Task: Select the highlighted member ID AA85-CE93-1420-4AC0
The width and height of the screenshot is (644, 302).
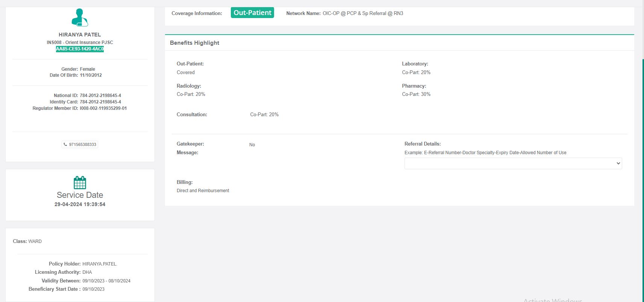Action: pyautogui.click(x=80, y=49)
